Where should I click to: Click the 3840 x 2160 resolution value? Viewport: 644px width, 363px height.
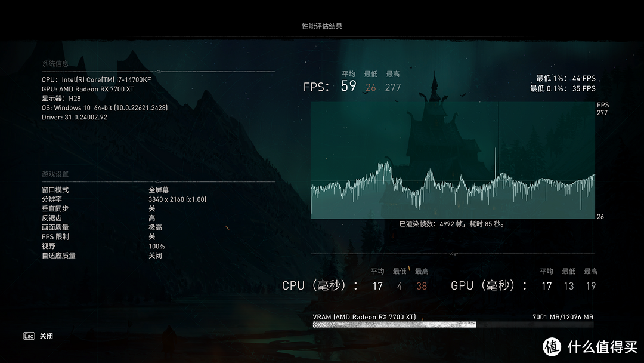[178, 199]
